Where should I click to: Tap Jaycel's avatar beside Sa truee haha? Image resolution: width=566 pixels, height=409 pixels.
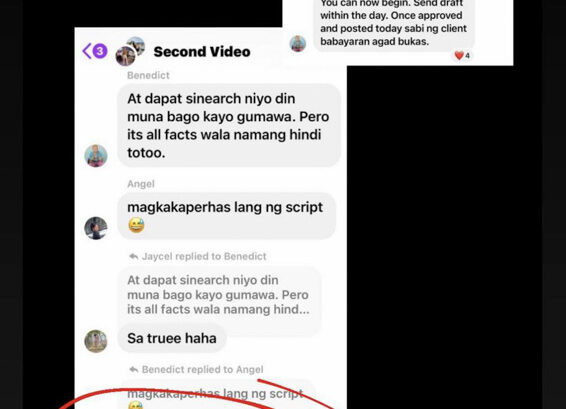96,341
